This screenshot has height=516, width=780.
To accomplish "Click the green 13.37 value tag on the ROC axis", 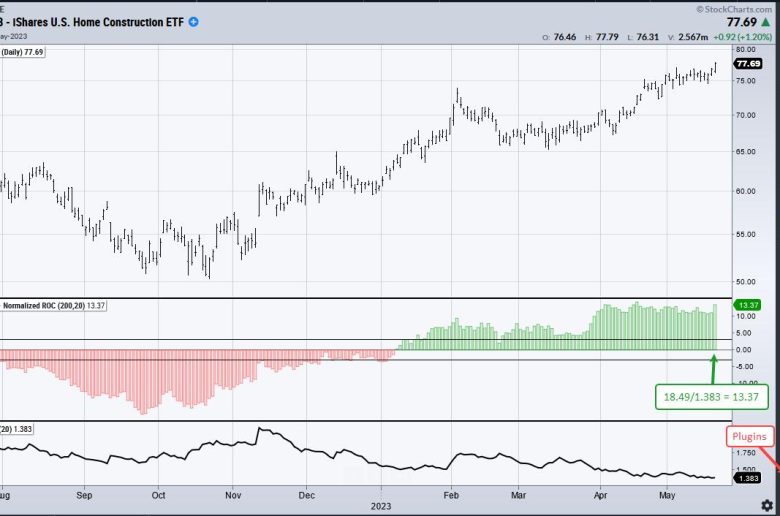I will click(x=748, y=305).
